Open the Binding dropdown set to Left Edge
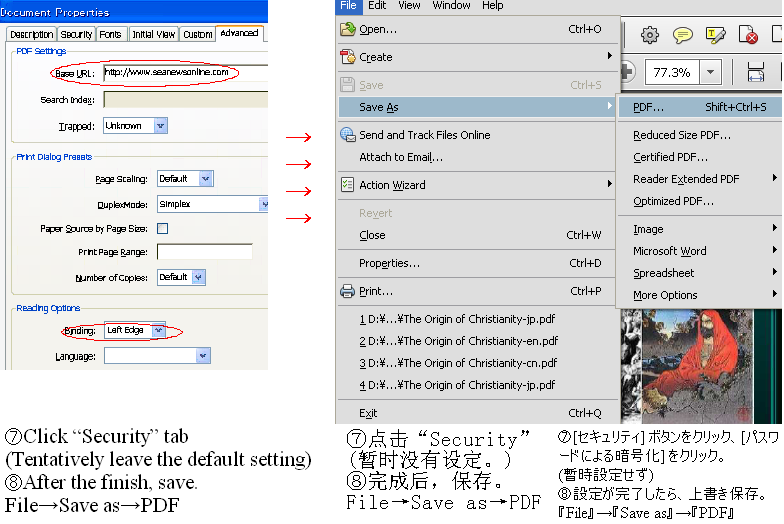784x524 pixels. tap(158, 331)
